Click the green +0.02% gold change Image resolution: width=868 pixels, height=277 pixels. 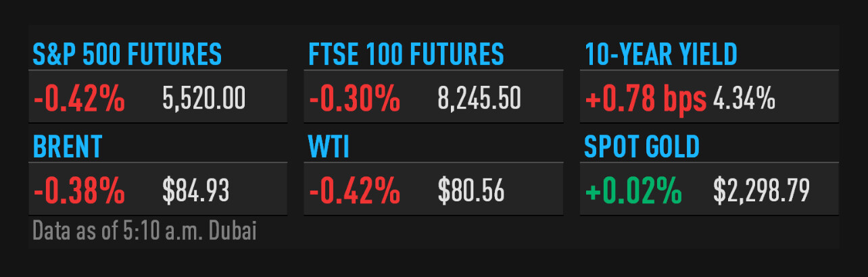[x=633, y=191]
